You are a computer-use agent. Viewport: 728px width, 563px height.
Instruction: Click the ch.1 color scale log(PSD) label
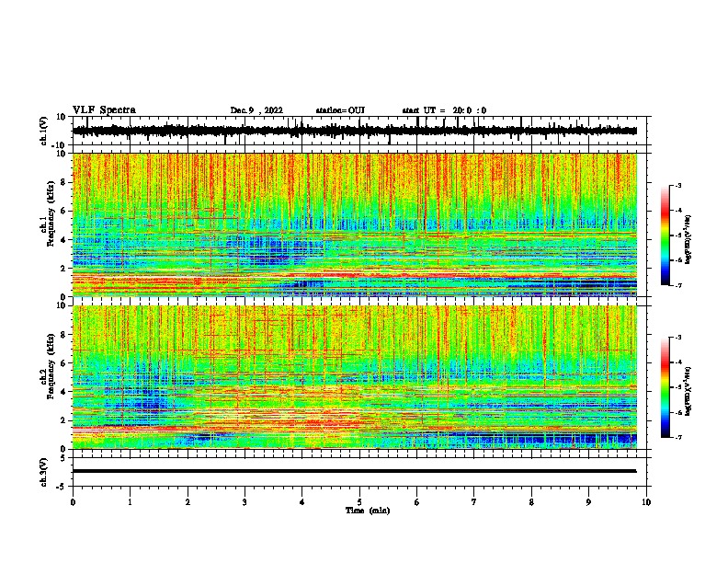tap(688, 240)
